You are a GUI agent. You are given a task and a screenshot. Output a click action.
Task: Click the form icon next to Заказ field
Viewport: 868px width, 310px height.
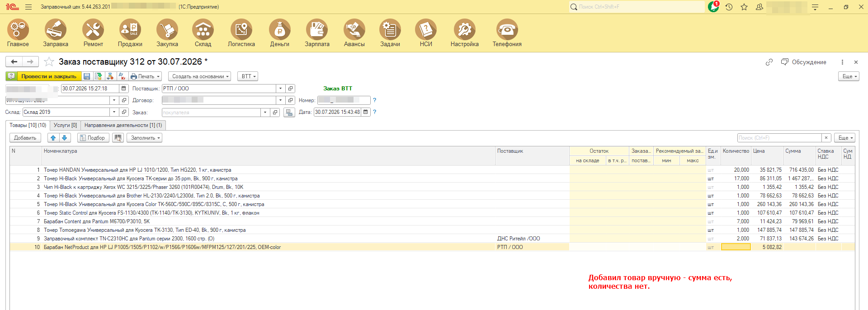[289, 112]
